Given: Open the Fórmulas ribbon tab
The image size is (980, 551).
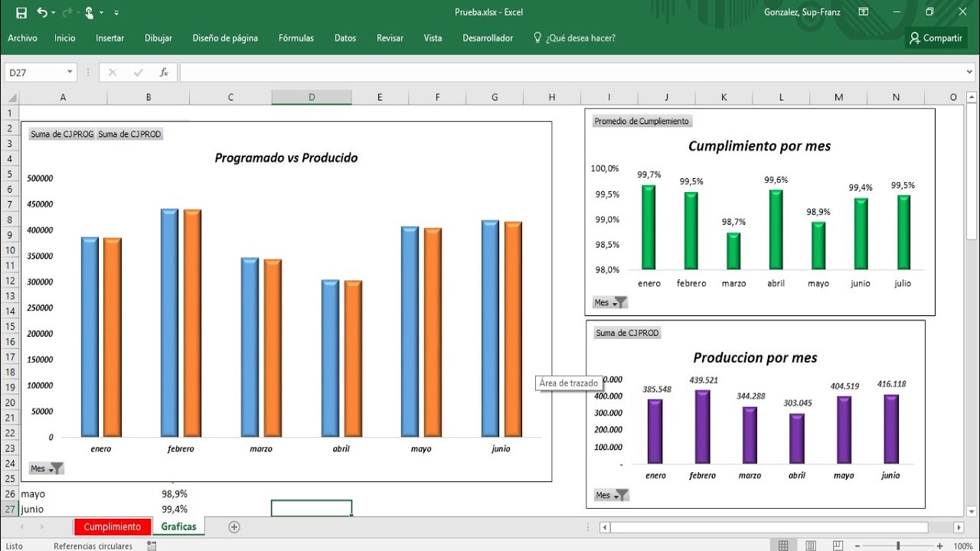Looking at the screenshot, I should click(x=296, y=38).
